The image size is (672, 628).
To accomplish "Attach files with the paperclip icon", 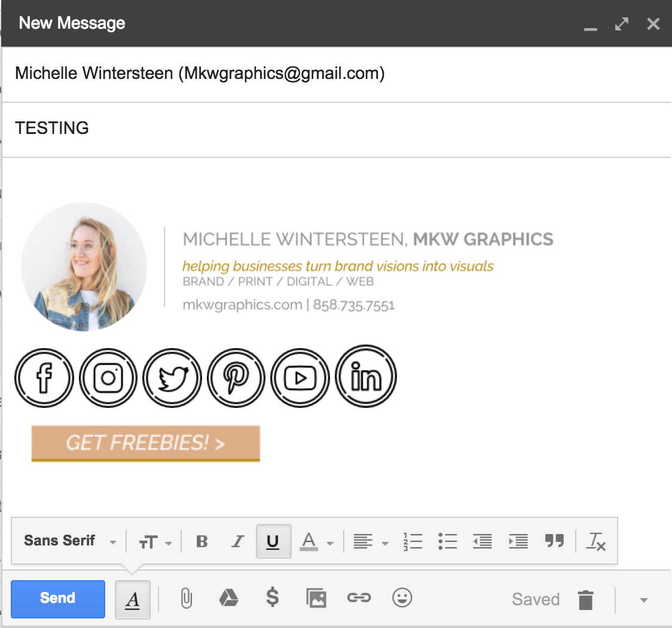I will pos(187,599).
